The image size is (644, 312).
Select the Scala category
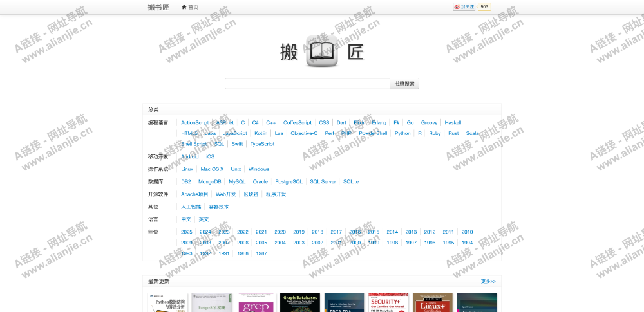(x=472, y=133)
